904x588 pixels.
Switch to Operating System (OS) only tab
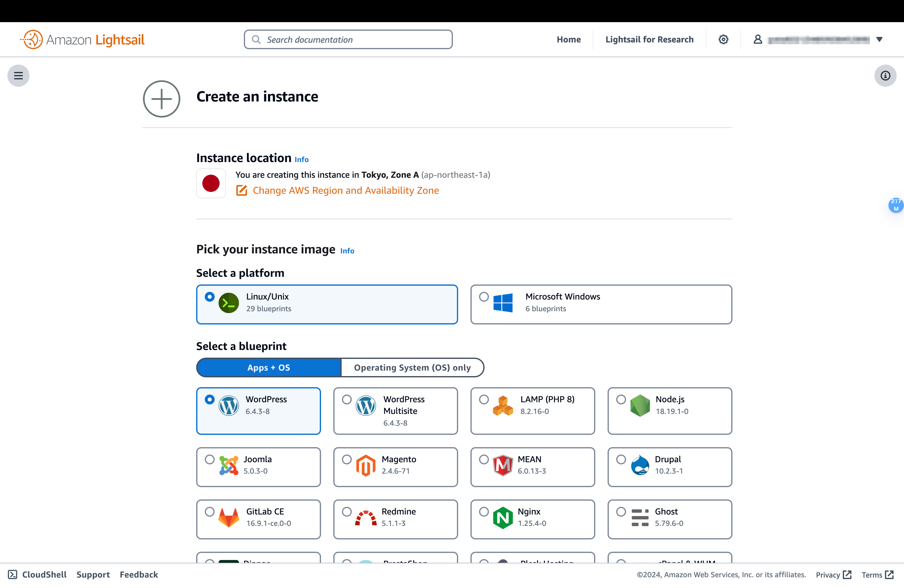412,367
